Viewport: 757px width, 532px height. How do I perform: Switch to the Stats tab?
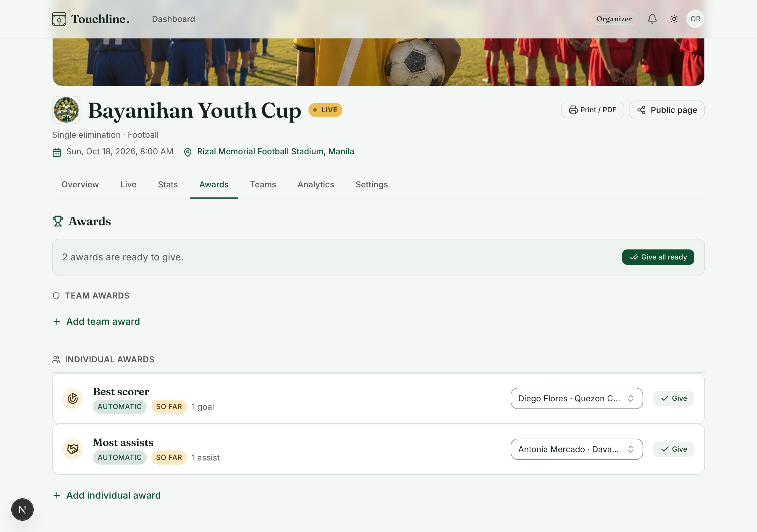pyautogui.click(x=168, y=185)
